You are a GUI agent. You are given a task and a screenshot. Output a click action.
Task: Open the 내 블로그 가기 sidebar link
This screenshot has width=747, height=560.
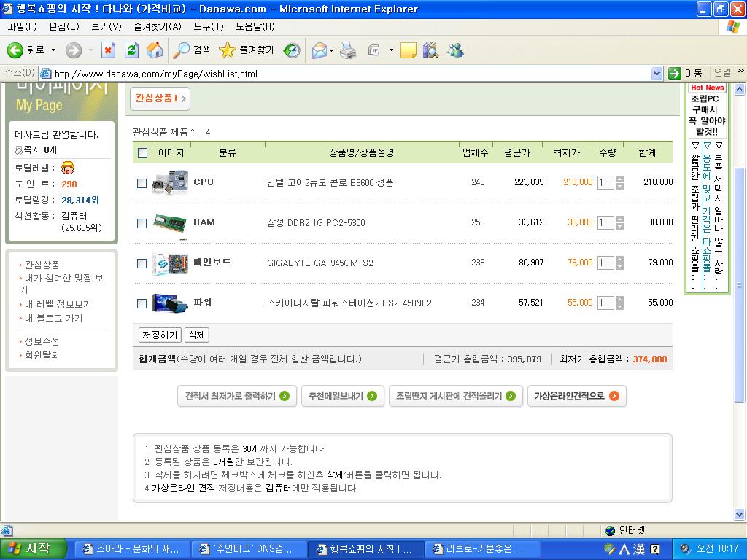53,318
